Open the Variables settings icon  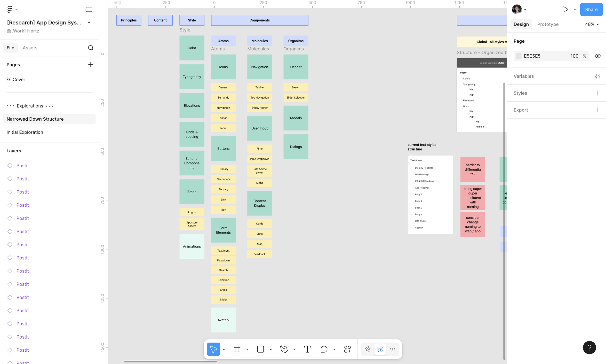[598, 76]
